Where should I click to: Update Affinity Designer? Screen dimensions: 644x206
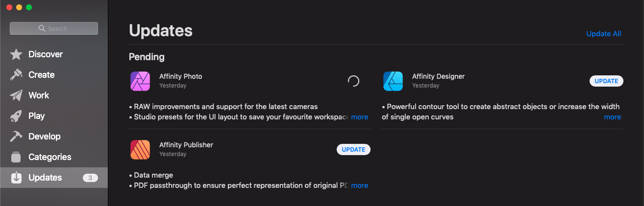coord(606,81)
